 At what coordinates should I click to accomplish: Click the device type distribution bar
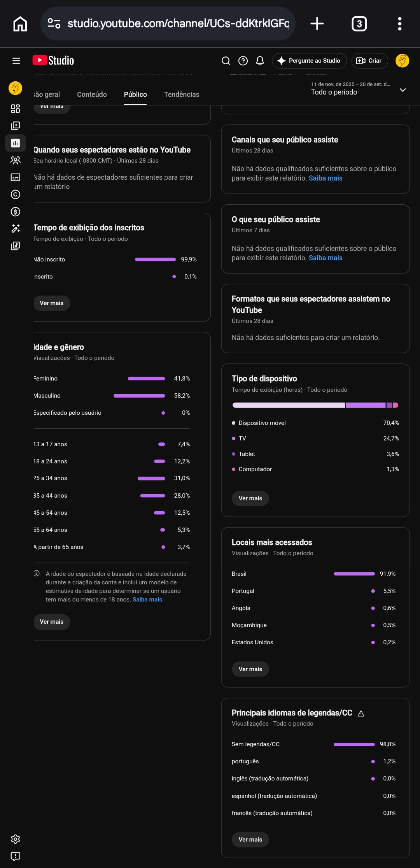pos(315,405)
